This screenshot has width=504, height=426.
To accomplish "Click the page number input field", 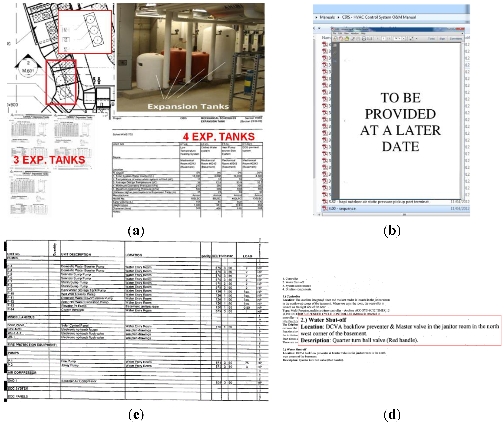I will click(383, 39).
